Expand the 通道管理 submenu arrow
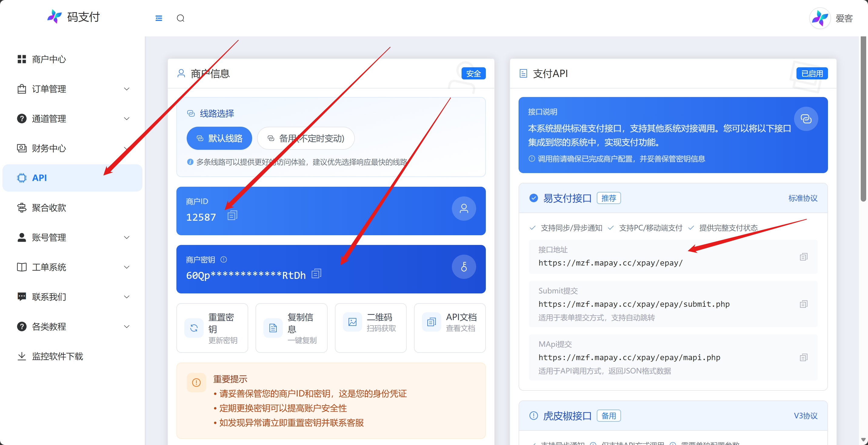The width and height of the screenshot is (868, 445). click(127, 119)
